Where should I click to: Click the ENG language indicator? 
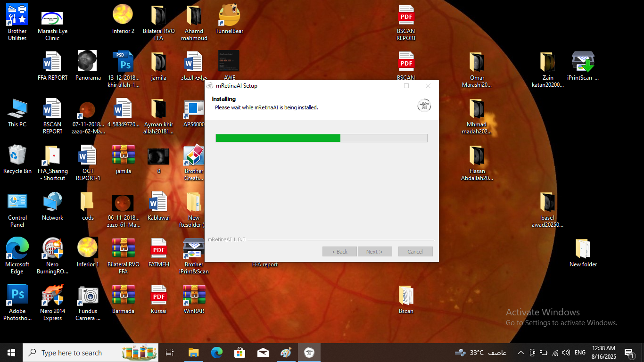(x=580, y=353)
